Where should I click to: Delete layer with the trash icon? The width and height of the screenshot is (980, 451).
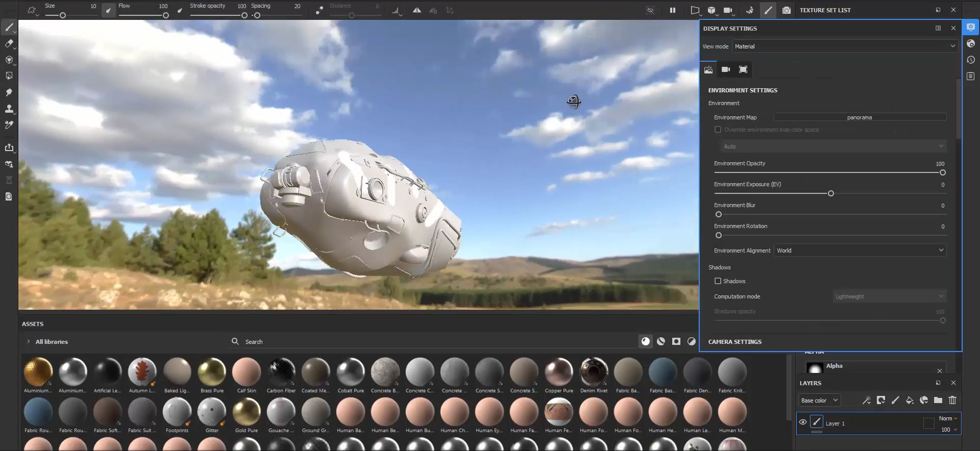(x=952, y=400)
